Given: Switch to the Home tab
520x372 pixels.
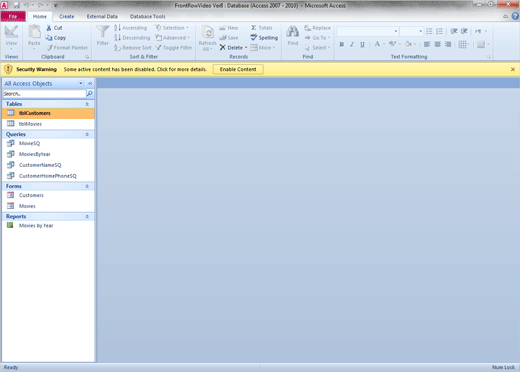Looking at the screenshot, I should 40,16.
